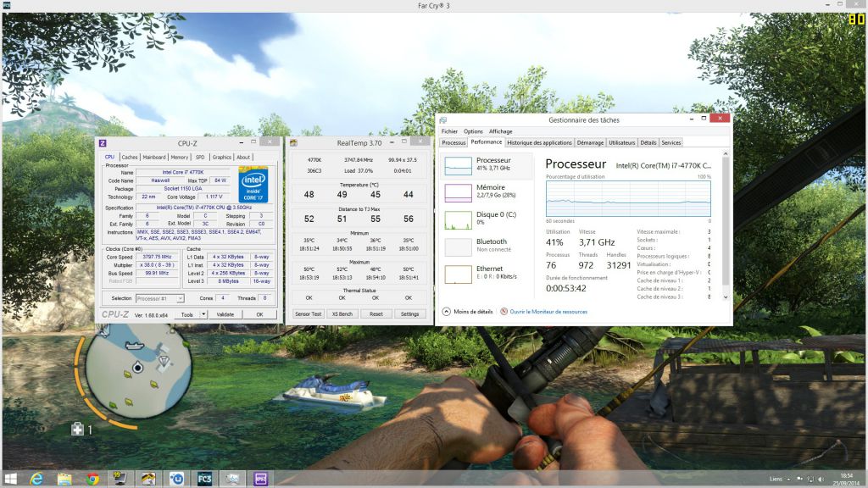868x488 pixels.
Task: Click Core Speed value '3797.75 MHz'
Action: (157, 257)
